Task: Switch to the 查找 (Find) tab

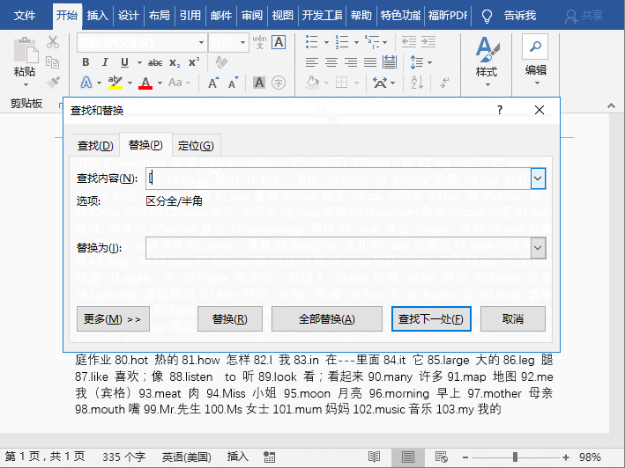Action: (95, 146)
